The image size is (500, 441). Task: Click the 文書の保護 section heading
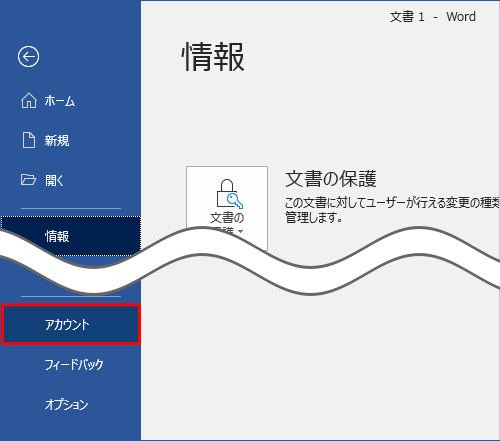pos(331,179)
